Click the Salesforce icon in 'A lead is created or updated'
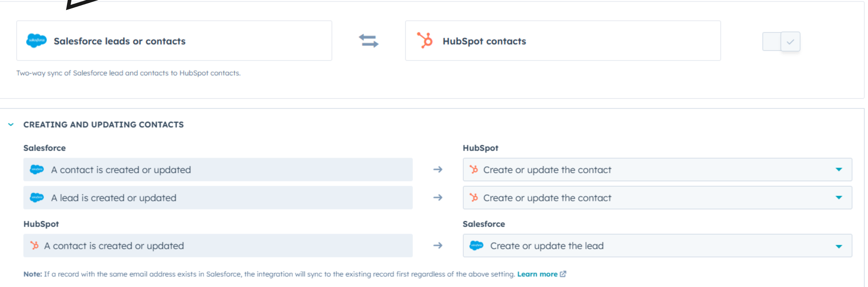 point(37,198)
